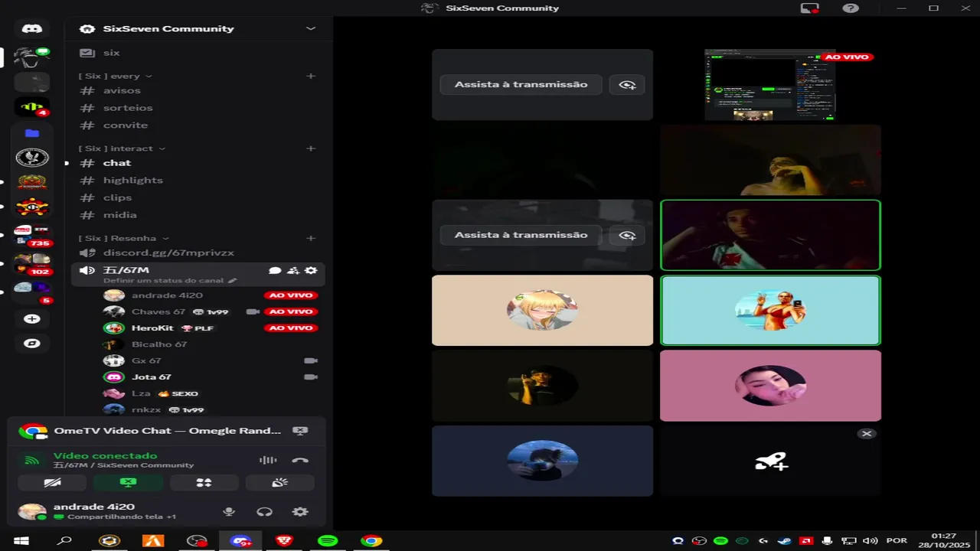Select the beige anime avatar tile

(x=542, y=311)
